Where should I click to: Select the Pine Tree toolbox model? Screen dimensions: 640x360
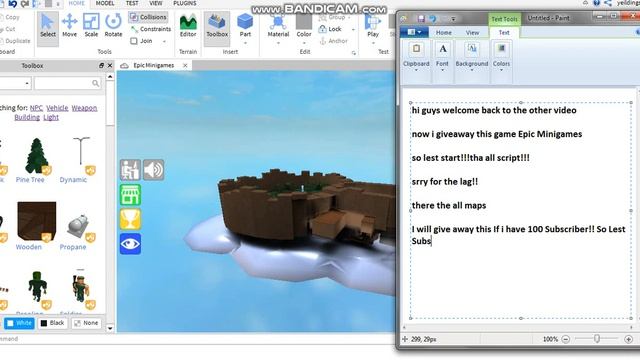point(36,160)
